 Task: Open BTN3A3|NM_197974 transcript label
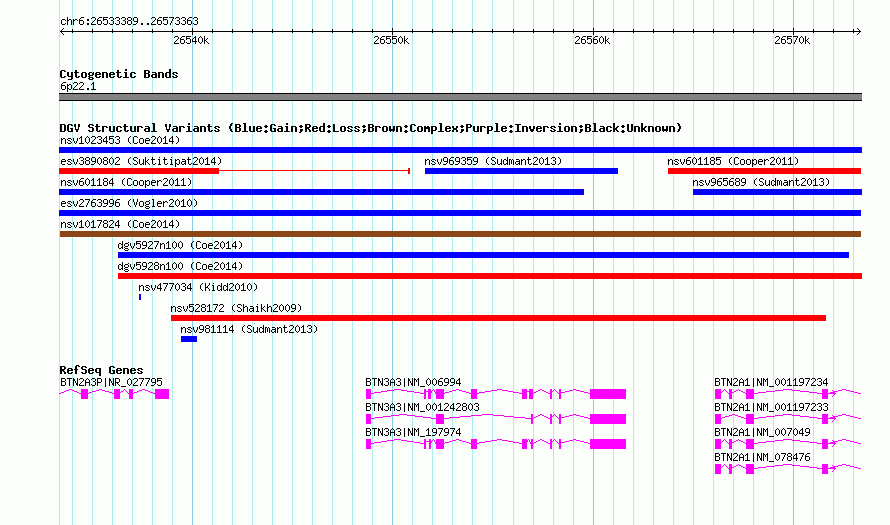pos(413,432)
